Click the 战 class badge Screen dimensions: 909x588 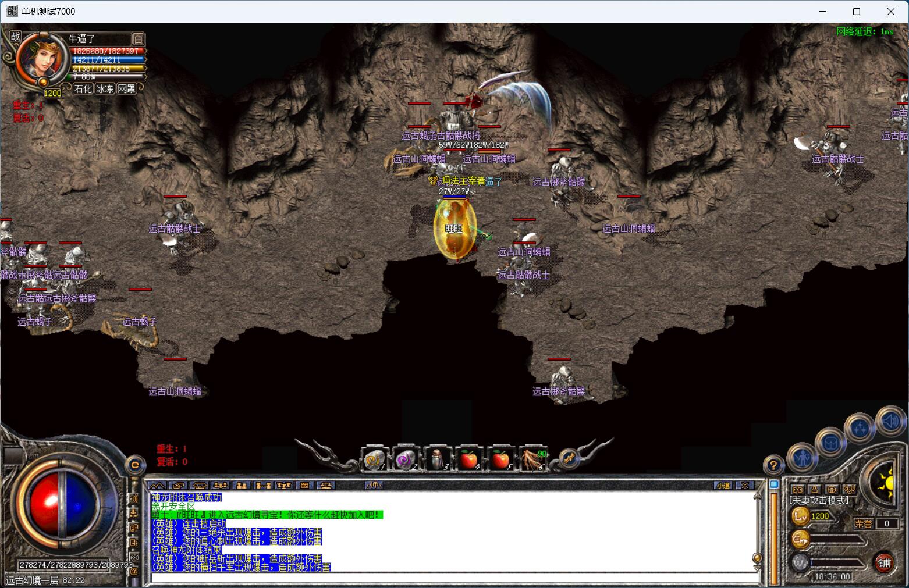pos(16,36)
